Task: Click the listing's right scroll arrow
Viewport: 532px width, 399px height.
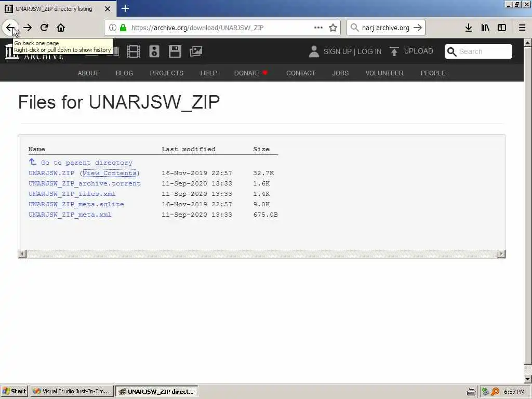Action: [501, 254]
